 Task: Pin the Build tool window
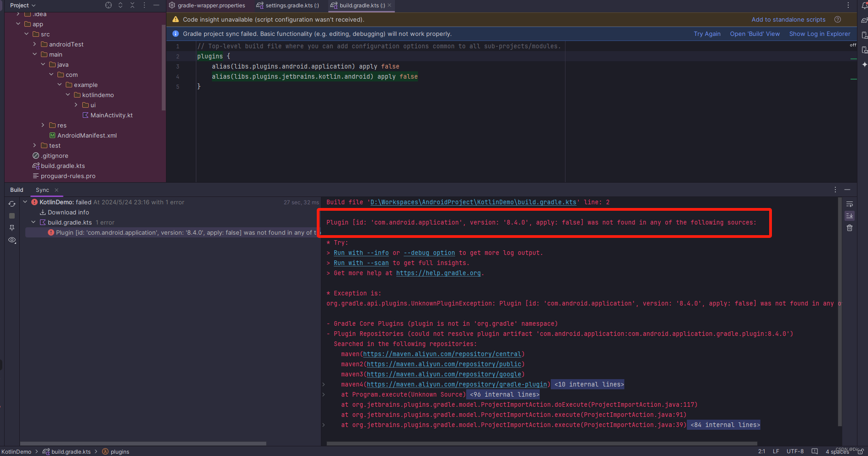coord(12,228)
